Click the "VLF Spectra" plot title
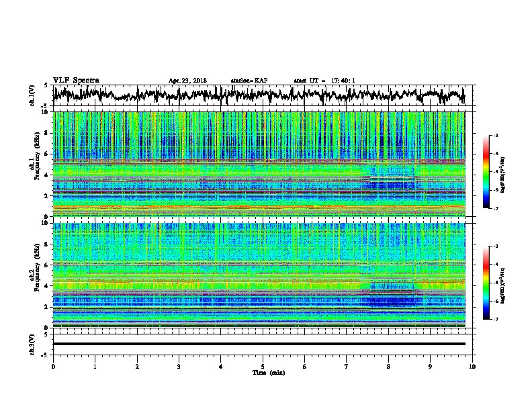 tap(76, 80)
